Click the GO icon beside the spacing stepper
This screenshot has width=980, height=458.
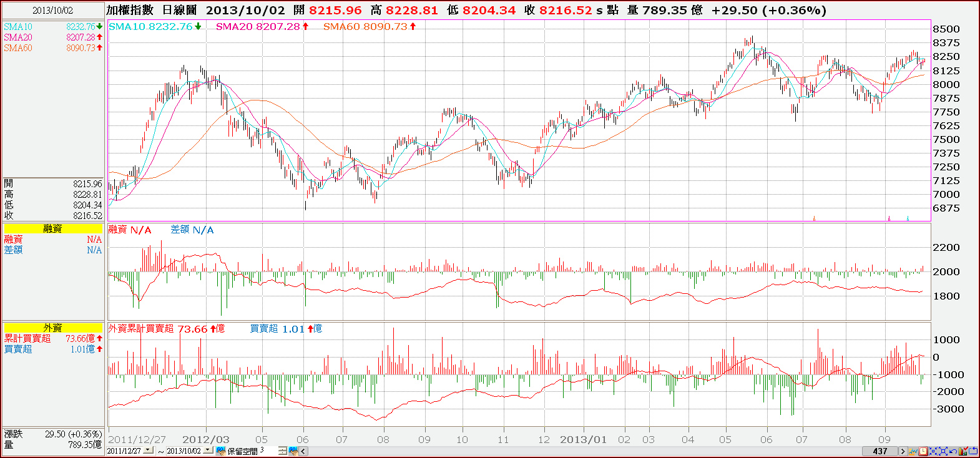tap(293, 451)
